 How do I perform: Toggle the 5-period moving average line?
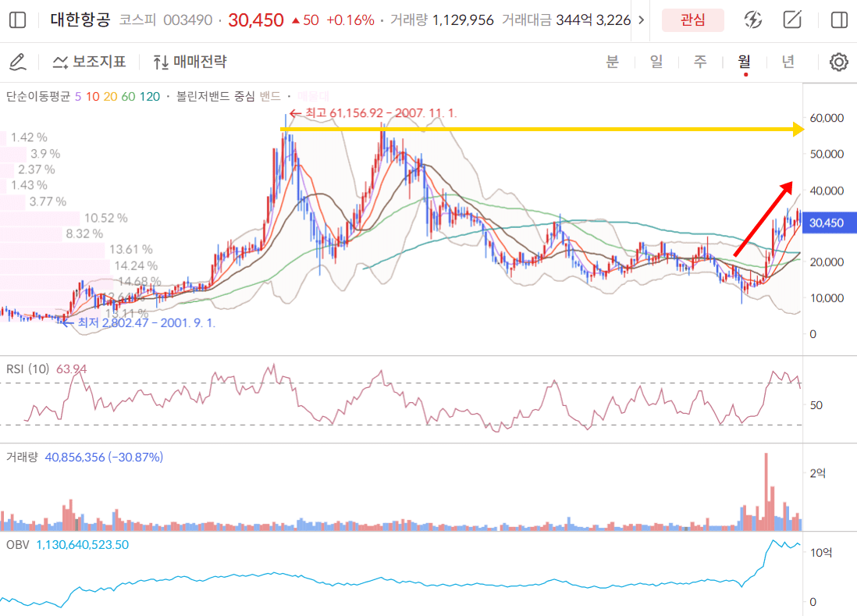(x=78, y=97)
